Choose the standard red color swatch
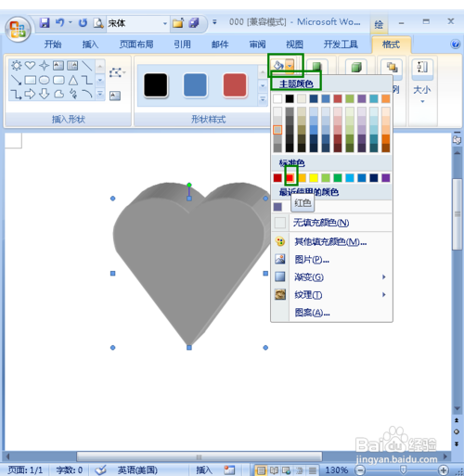 tap(290, 178)
